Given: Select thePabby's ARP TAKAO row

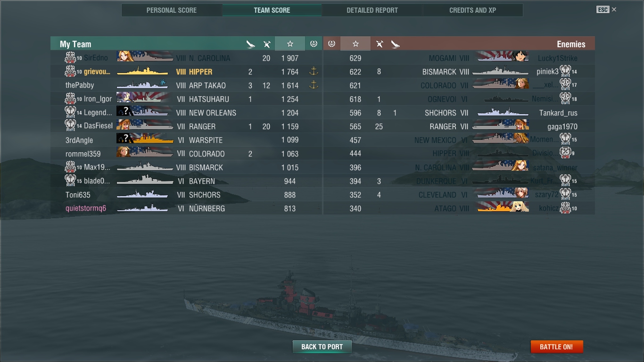Looking at the screenshot, I should point(186,85).
